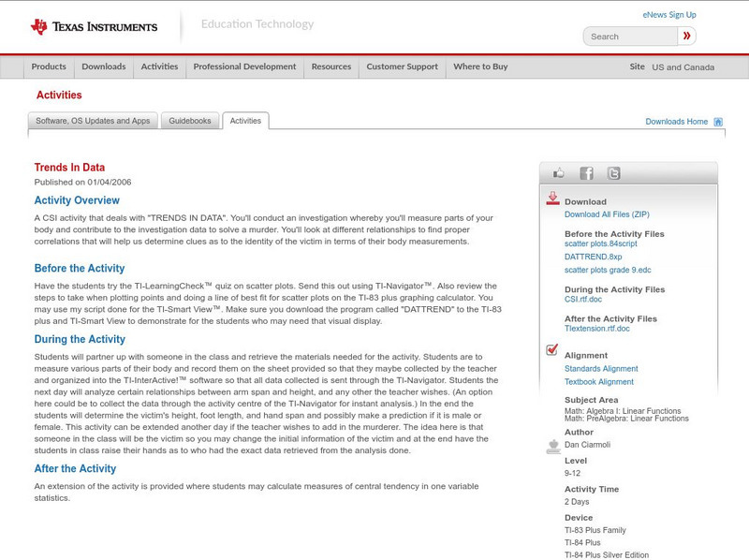749x560 pixels.
Task: Click the thumbs-up like icon
Action: (558, 173)
